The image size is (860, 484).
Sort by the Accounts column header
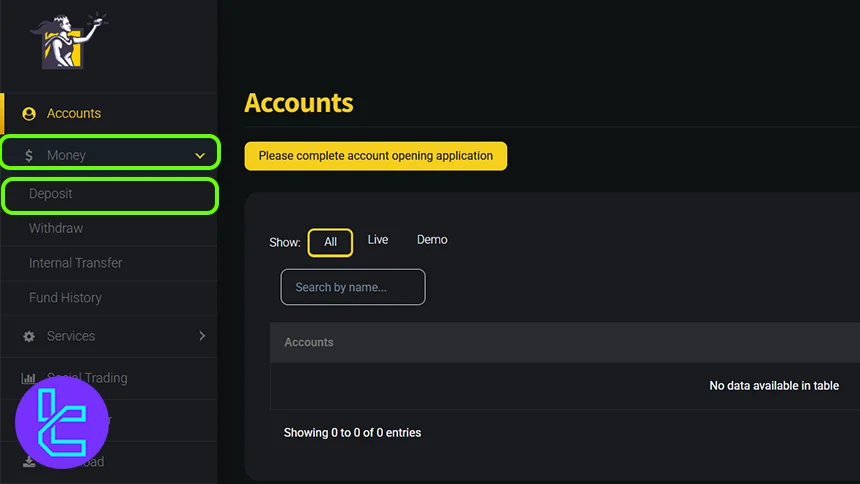[x=309, y=342]
